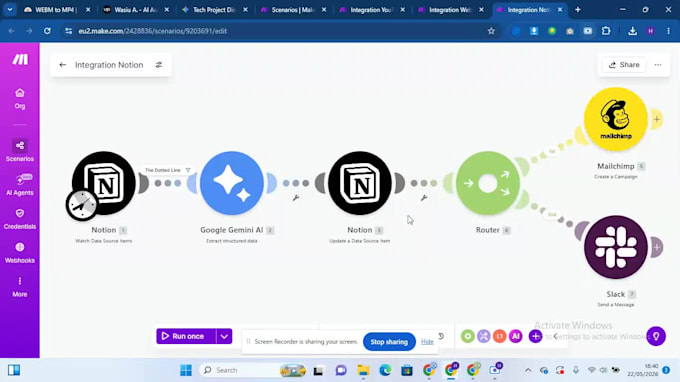
Task: Open the browser extensions puzzle icon
Action: 606,31
